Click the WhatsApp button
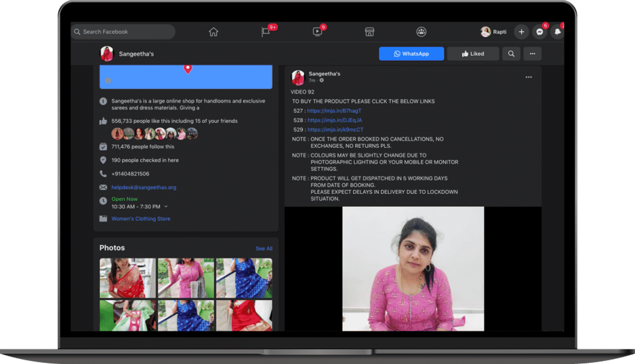This screenshot has width=635, height=364. tap(411, 54)
